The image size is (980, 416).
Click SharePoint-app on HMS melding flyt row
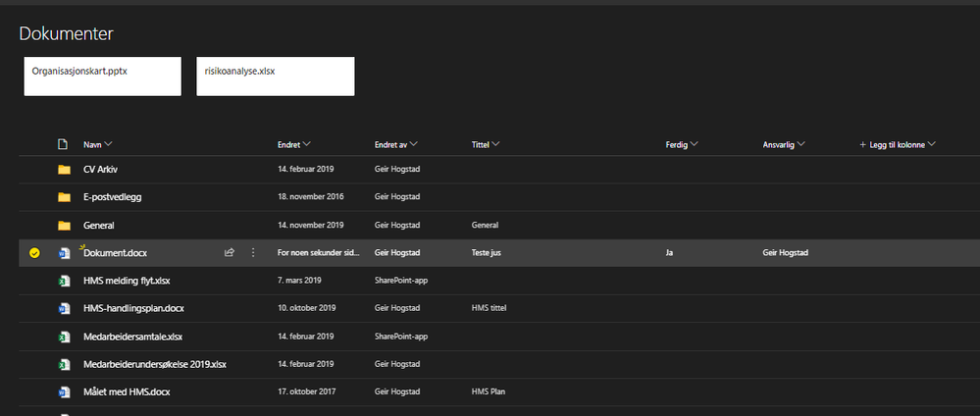click(x=400, y=281)
